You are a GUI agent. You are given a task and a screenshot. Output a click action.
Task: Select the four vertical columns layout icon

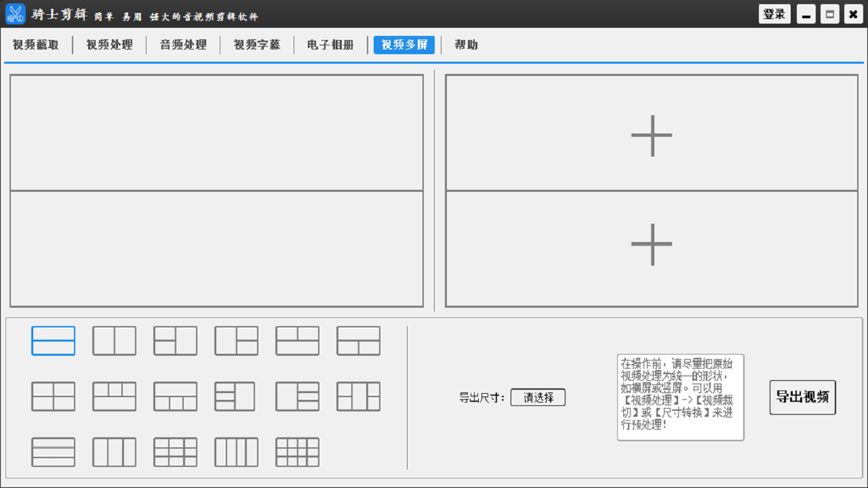(236, 452)
